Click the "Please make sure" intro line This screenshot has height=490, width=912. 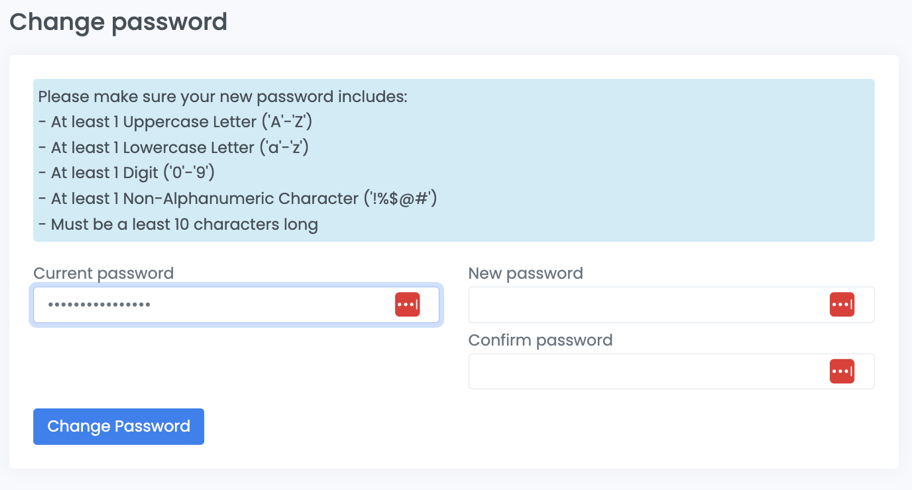[x=222, y=97]
